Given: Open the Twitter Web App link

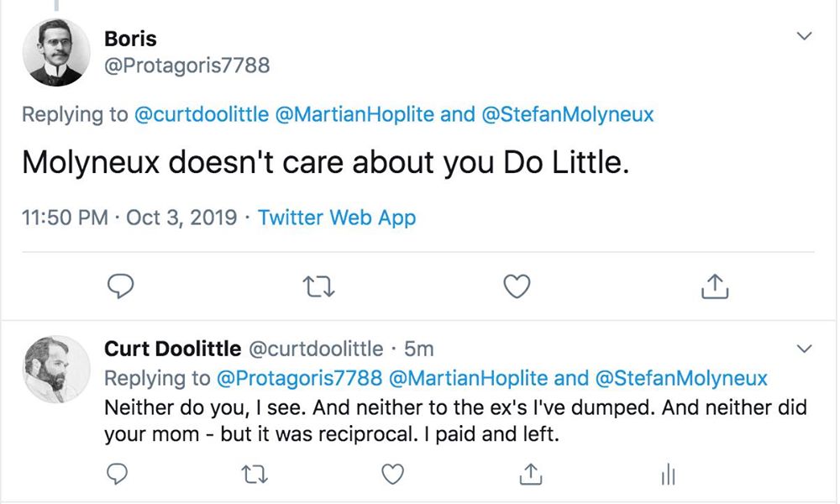Looking at the screenshot, I should click(336, 218).
